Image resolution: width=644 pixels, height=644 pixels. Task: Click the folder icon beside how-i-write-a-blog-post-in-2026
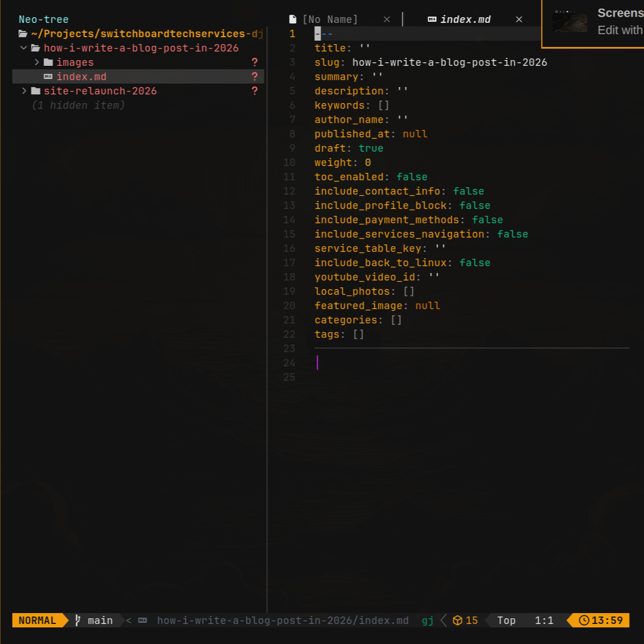tap(35, 48)
